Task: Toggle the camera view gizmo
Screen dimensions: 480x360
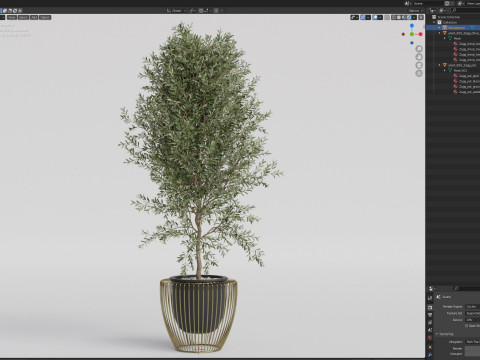Action: tap(419, 65)
